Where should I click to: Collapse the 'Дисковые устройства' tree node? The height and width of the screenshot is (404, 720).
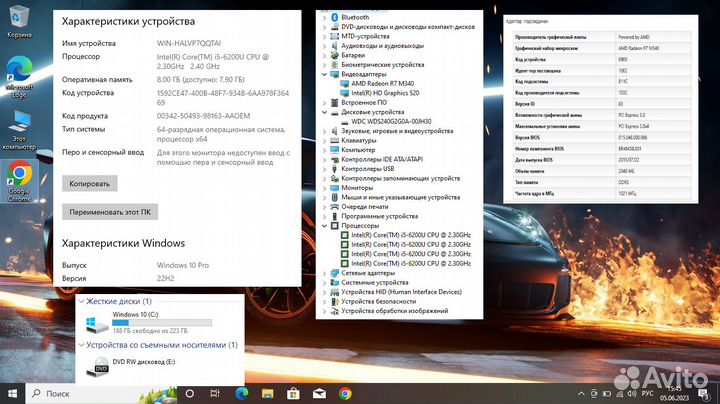point(324,112)
